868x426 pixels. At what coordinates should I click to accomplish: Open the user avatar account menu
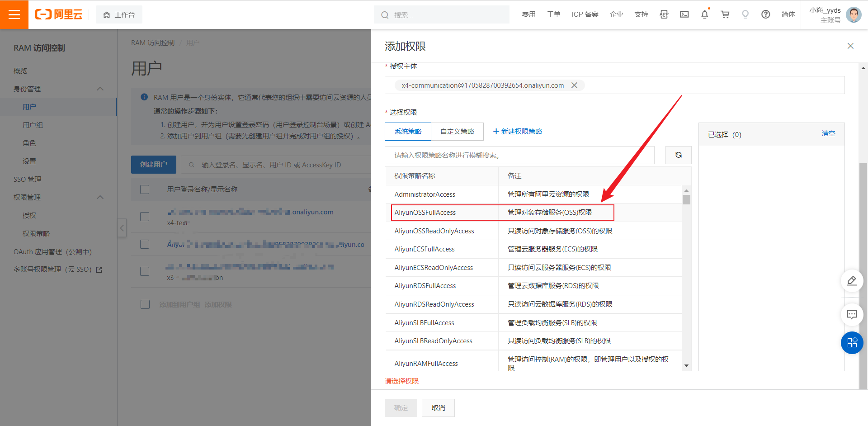(854, 14)
